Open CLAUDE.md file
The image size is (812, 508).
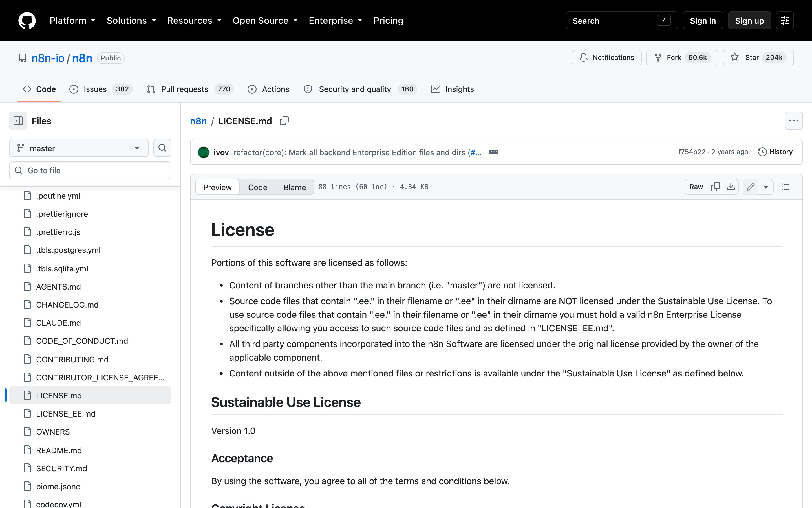click(x=90, y=323)
